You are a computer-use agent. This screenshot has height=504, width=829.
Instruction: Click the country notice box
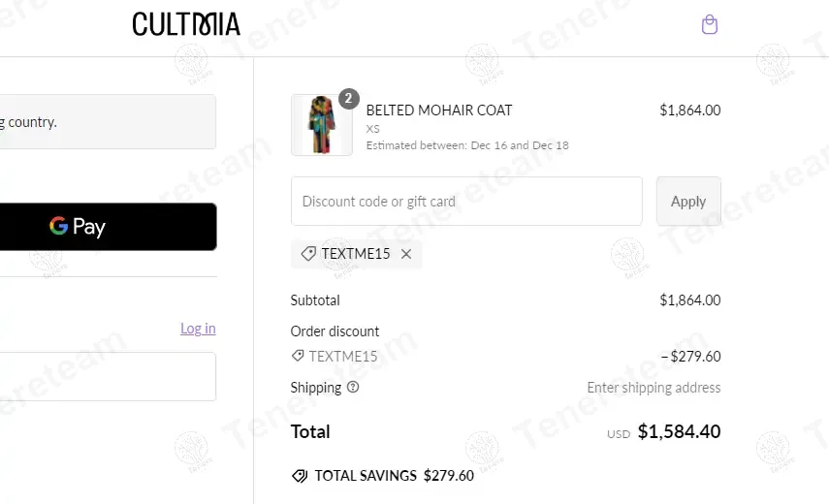point(108,122)
